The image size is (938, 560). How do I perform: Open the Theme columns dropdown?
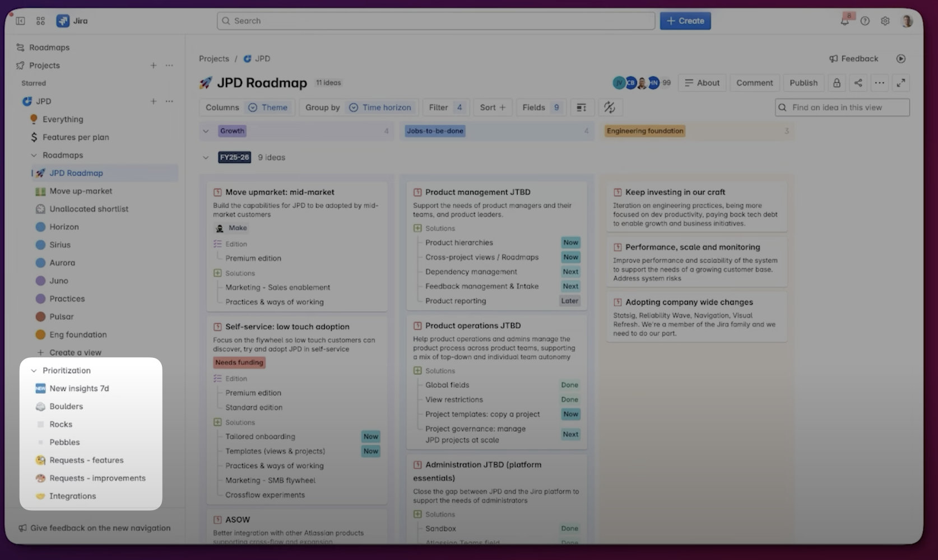269,107
